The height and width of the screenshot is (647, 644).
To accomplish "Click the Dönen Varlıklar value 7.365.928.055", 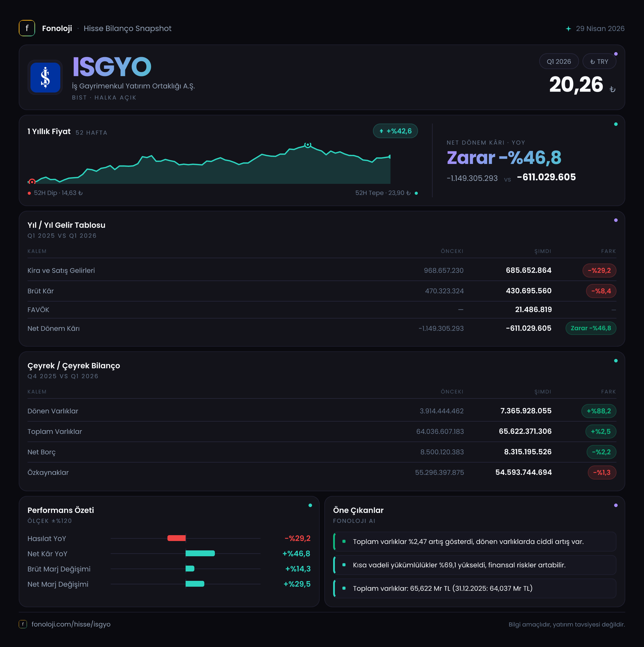I will [526, 411].
